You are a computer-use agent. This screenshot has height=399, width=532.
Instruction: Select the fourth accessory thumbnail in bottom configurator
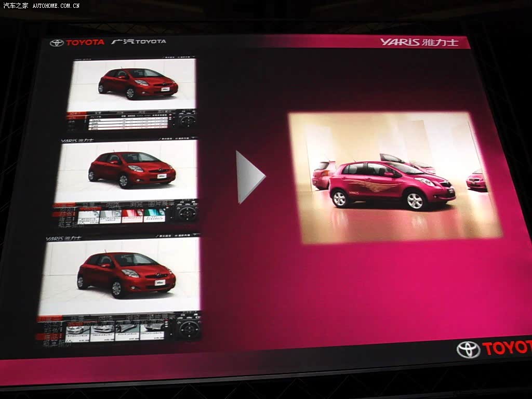click(152, 331)
